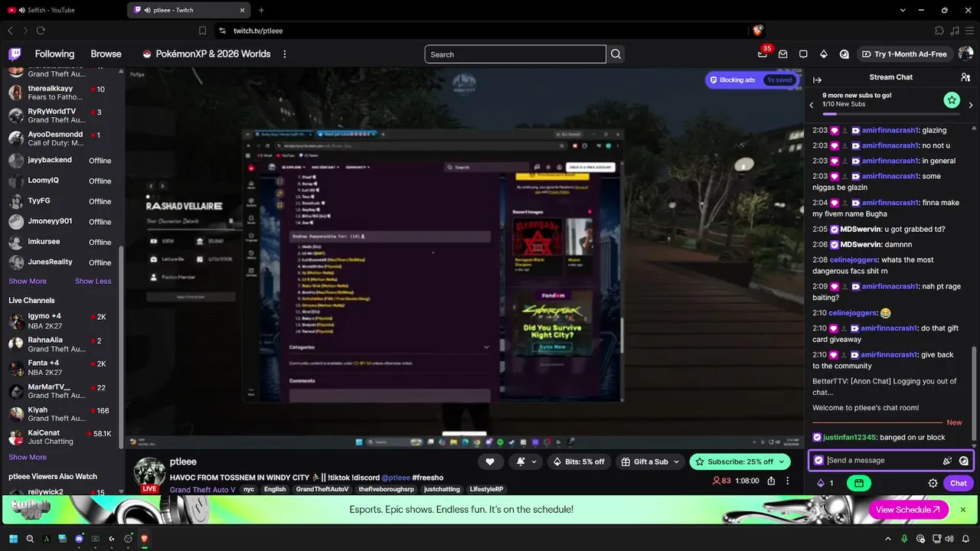The height and width of the screenshot is (551, 980).
Task: Open the Subscribe 25% off dropdown
Action: coord(740,461)
